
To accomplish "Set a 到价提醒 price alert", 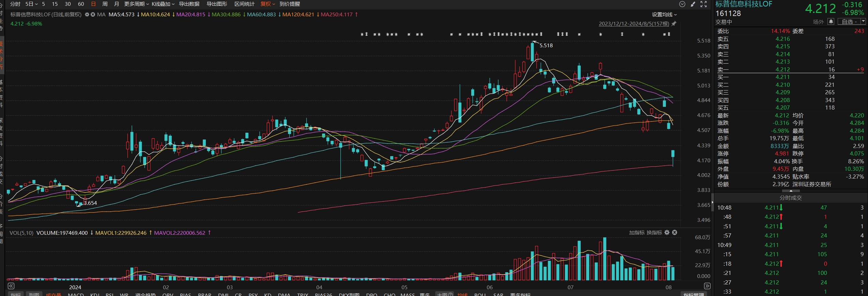I will (x=290, y=4).
